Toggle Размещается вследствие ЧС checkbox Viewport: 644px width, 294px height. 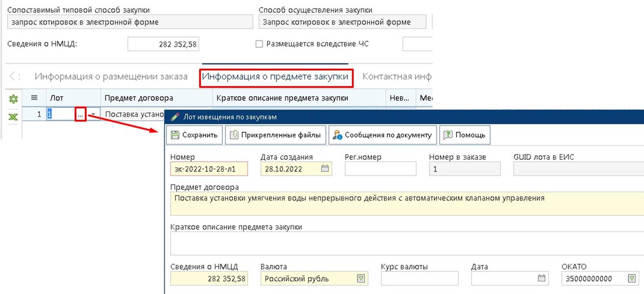click(259, 44)
